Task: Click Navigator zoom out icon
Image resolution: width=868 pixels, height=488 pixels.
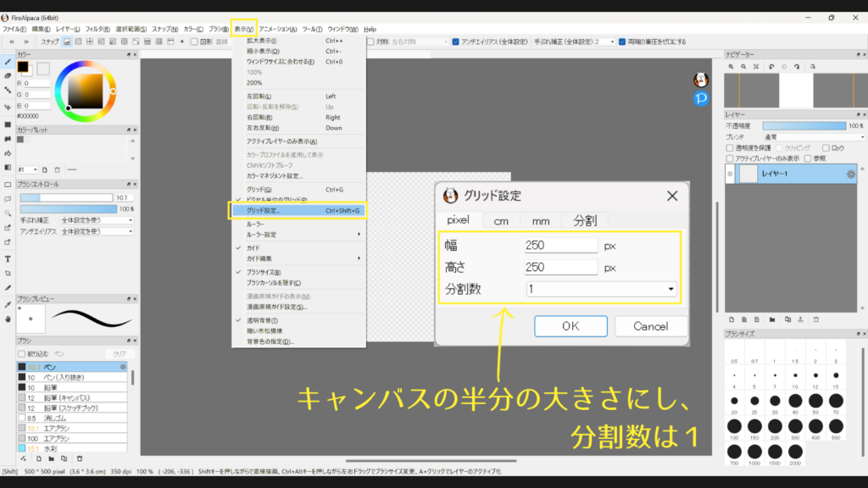Action: point(743,66)
